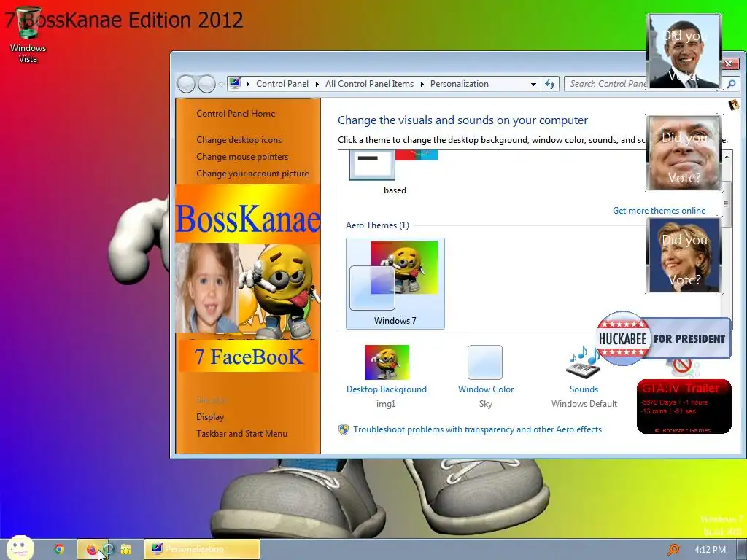Open Change your account picture link
Viewport: 747px width, 560px height.
tap(252, 174)
